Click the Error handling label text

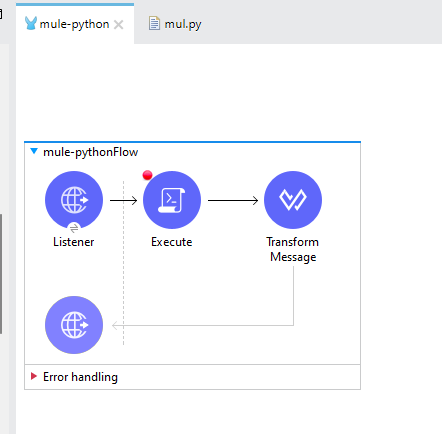pos(80,377)
